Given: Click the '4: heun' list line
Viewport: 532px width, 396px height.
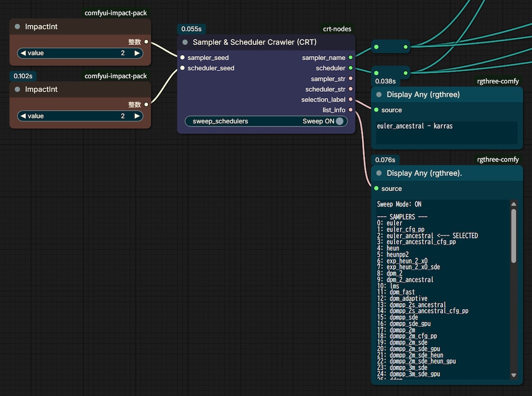Looking at the screenshot, I should 388,248.
